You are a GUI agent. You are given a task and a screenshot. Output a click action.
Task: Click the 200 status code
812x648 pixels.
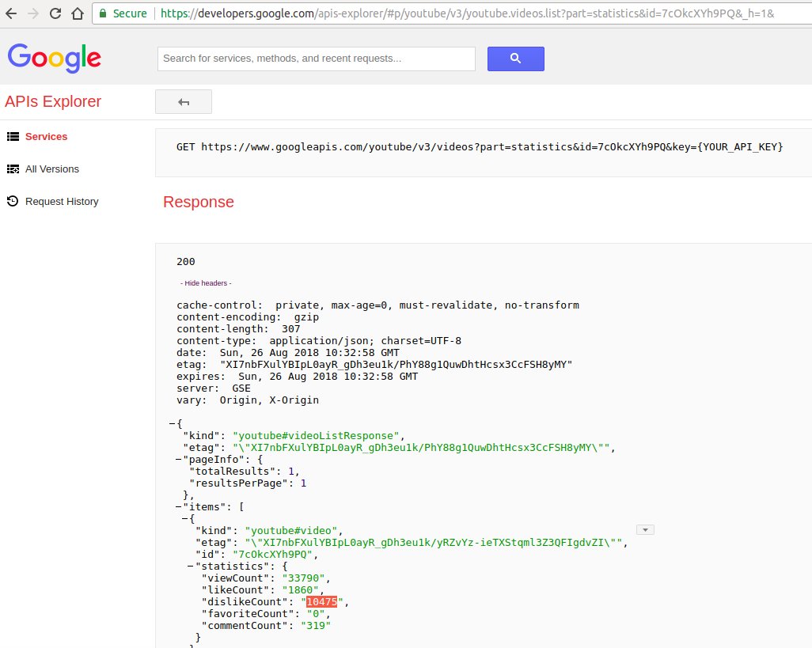pos(185,262)
